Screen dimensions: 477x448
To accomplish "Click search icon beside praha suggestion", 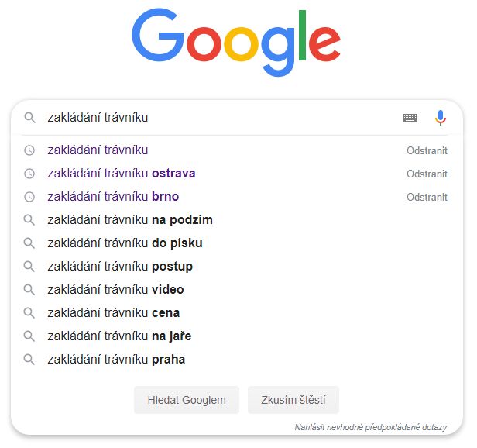I will [x=29, y=360].
